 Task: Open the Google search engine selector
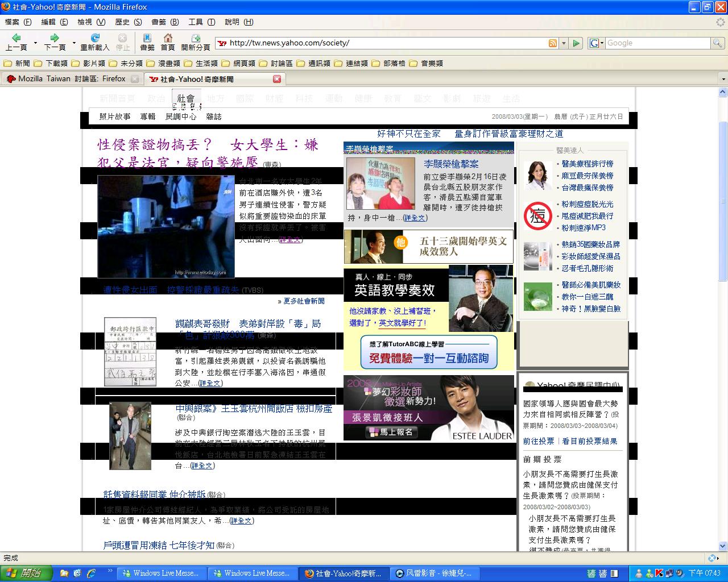pyautogui.click(x=595, y=43)
